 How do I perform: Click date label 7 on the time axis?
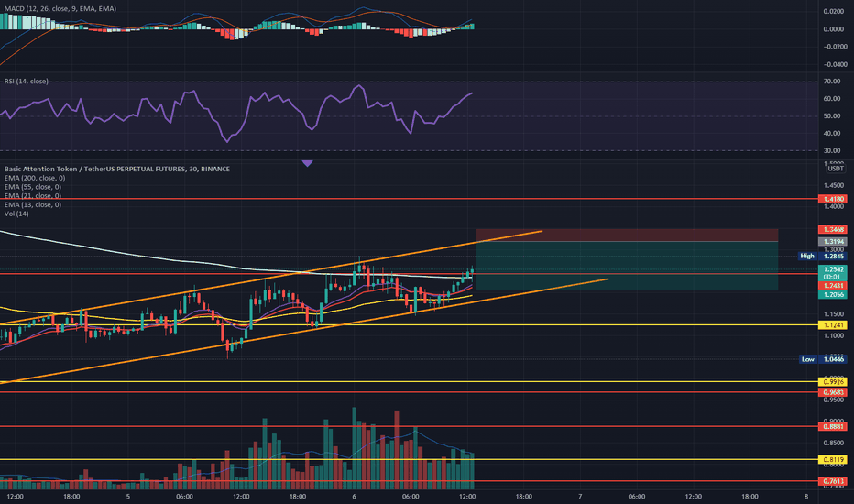click(x=580, y=497)
